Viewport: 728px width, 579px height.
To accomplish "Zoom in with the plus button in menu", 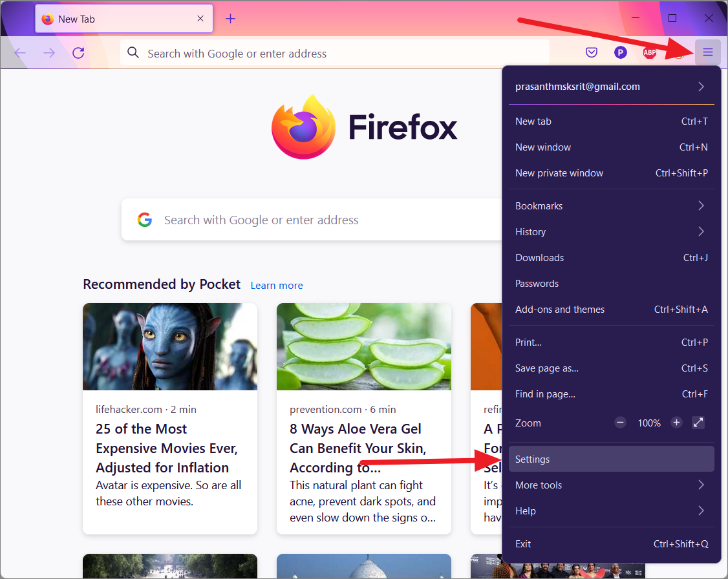I will tap(676, 423).
